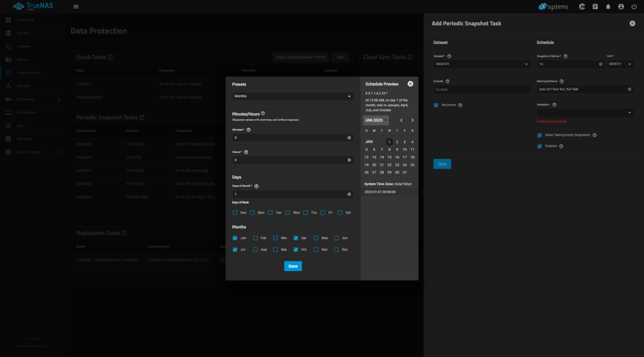Toggle the Enabled checkbox
The image size is (644, 357).
(539, 146)
